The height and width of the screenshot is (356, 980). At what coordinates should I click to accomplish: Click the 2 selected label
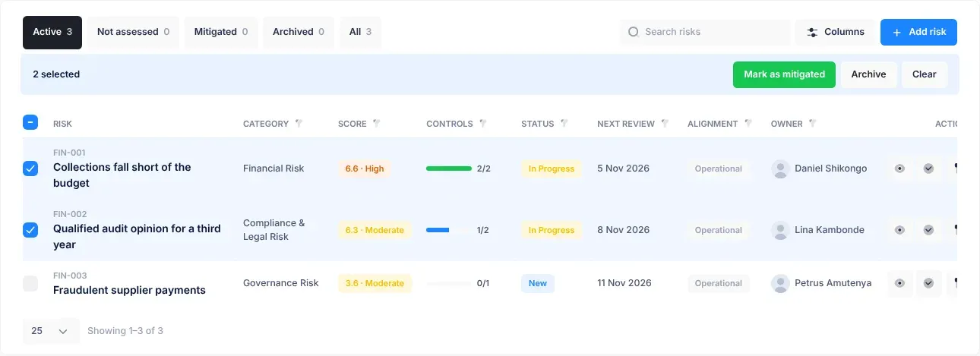56,74
